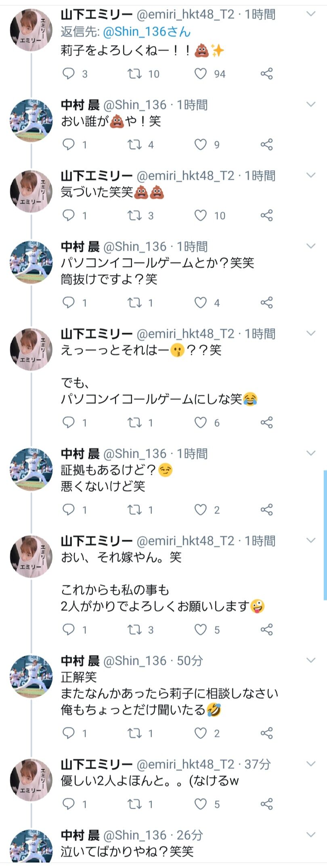Viewport: 327px width, 868px height.
Task: Retweet the 気づいた笑笑 tweet
Action: [x=134, y=216]
